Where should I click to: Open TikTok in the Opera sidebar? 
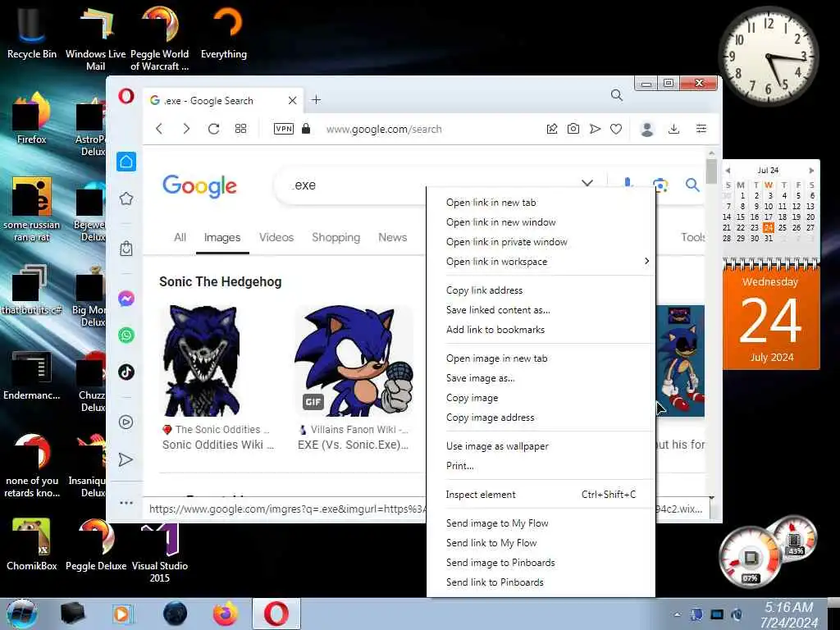coord(126,372)
